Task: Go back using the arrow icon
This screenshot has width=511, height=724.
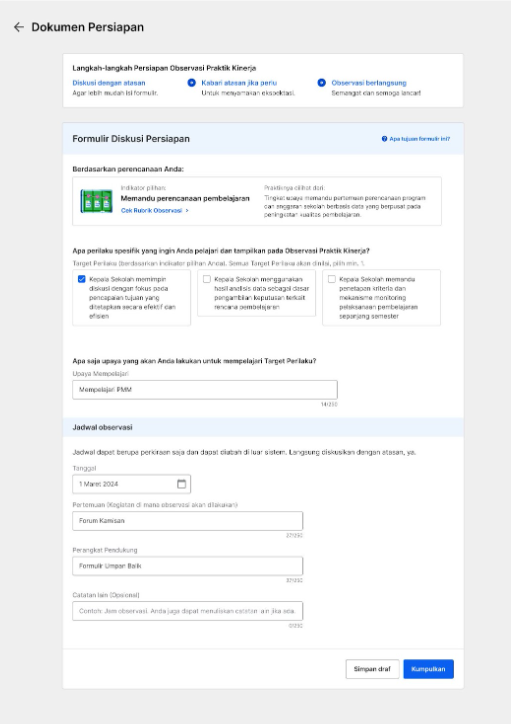Action: (x=18, y=27)
